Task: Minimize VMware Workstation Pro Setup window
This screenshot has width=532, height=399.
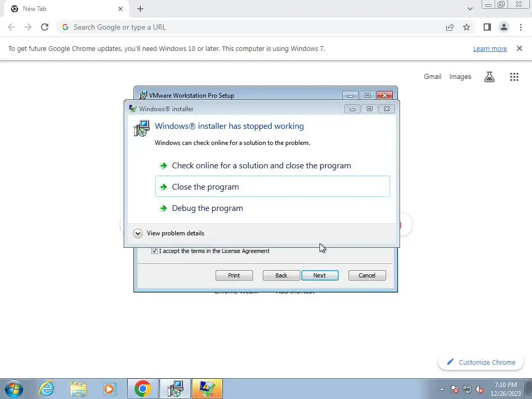Action: tap(351, 96)
